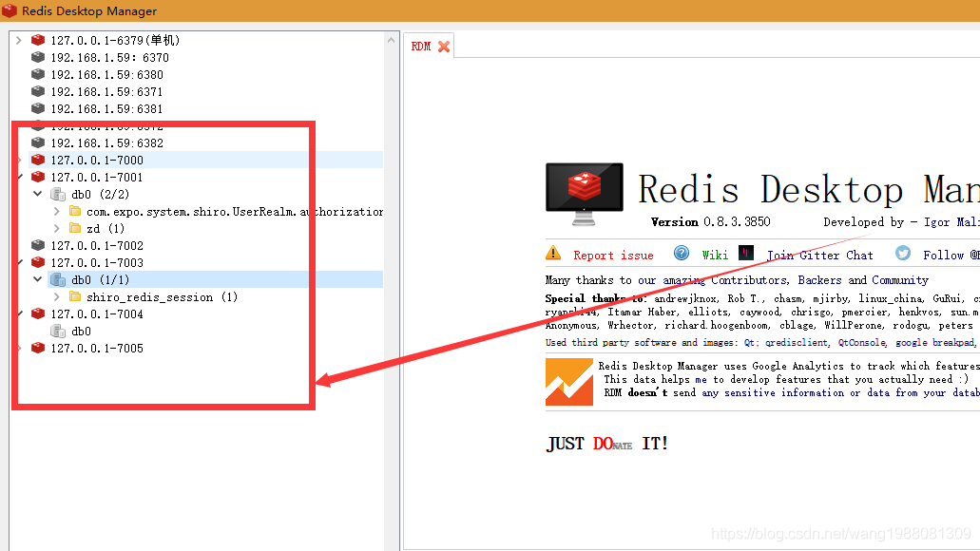Click folder icon of com.expo.system.shiro namespace
The height and width of the screenshot is (551, 980).
(x=75, y=211)
